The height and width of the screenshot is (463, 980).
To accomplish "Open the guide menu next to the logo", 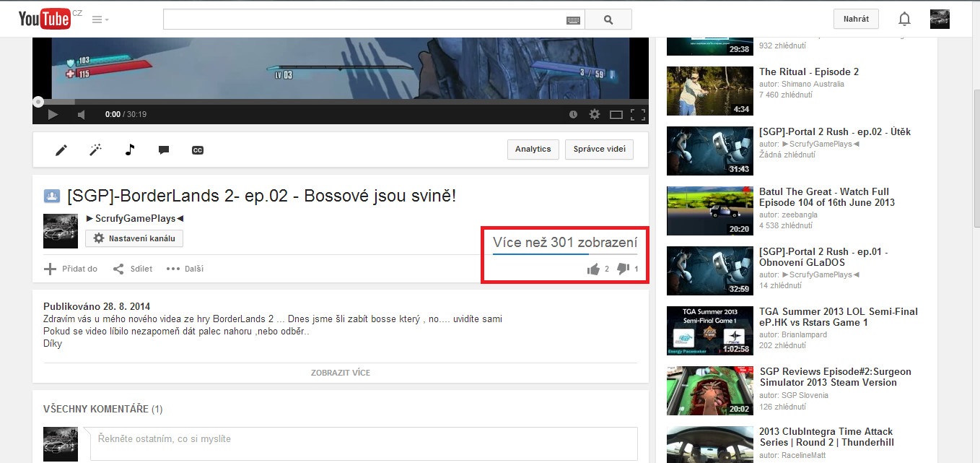I will [100, 20].
